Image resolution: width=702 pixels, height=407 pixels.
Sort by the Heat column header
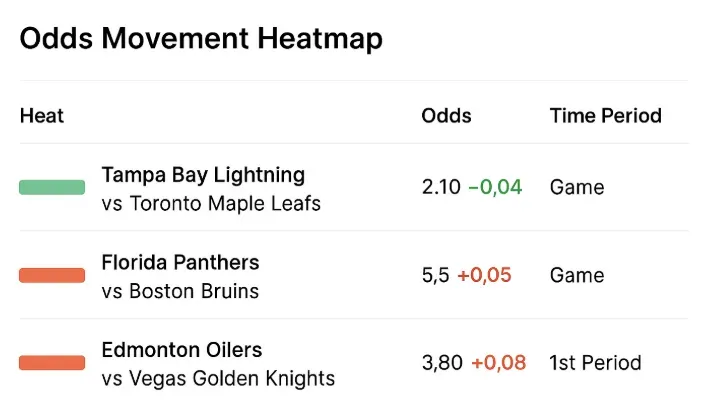click(42, 116)
